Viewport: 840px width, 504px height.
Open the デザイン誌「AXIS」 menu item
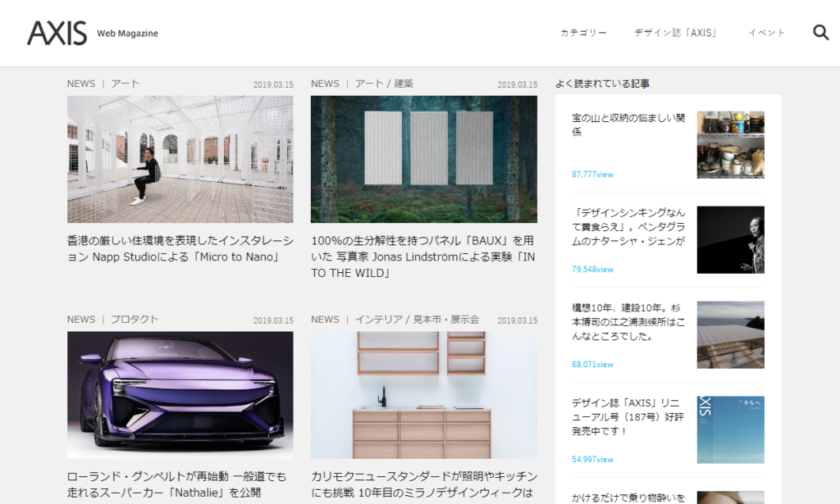[675, 33]
